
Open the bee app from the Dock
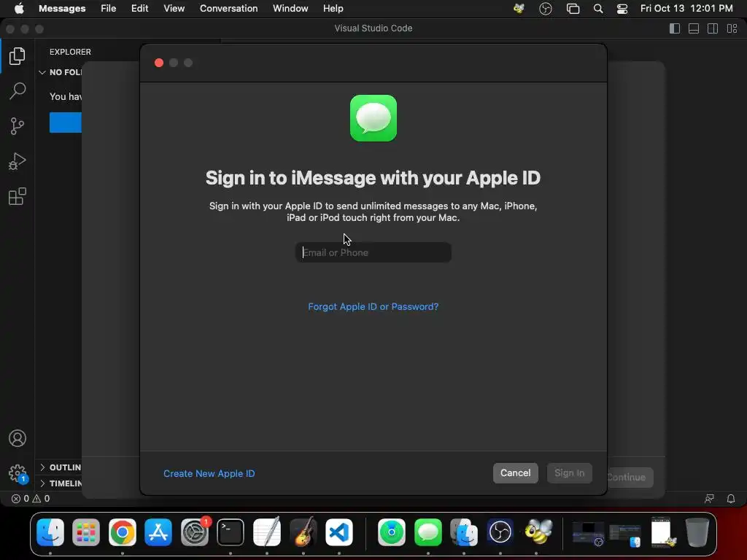pos(538,532)
